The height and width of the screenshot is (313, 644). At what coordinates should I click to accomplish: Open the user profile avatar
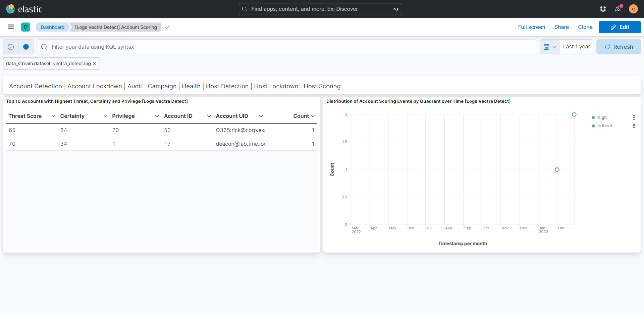[x=633, y=9]
